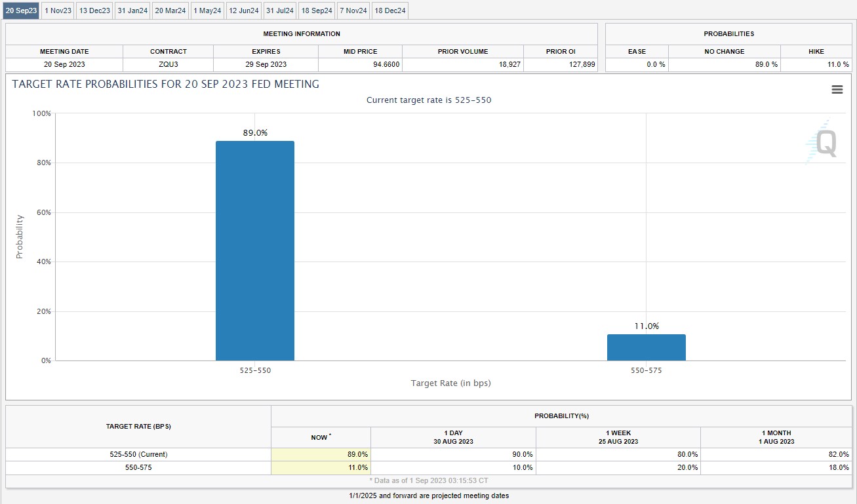The width and height of the screenshot is (857, 504).
Task: Select the 20 Sep23 meeting tab
Action: click(21, 10)
